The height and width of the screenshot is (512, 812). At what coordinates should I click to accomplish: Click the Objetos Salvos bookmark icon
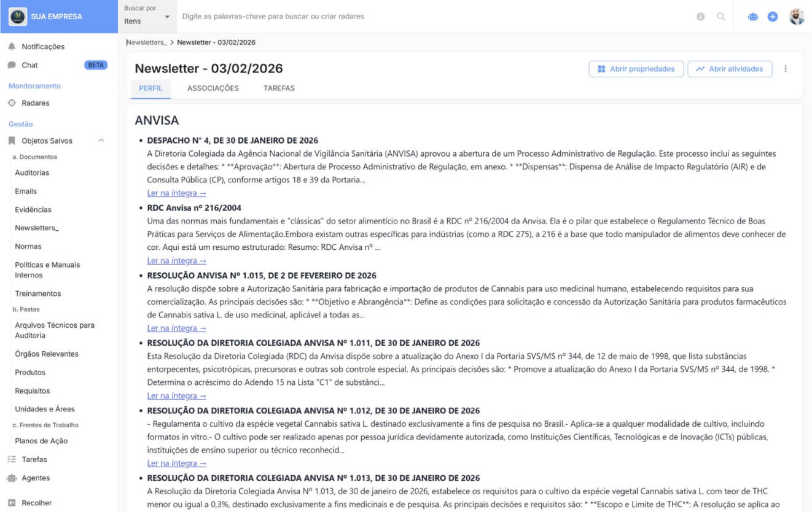pos(12,141)
